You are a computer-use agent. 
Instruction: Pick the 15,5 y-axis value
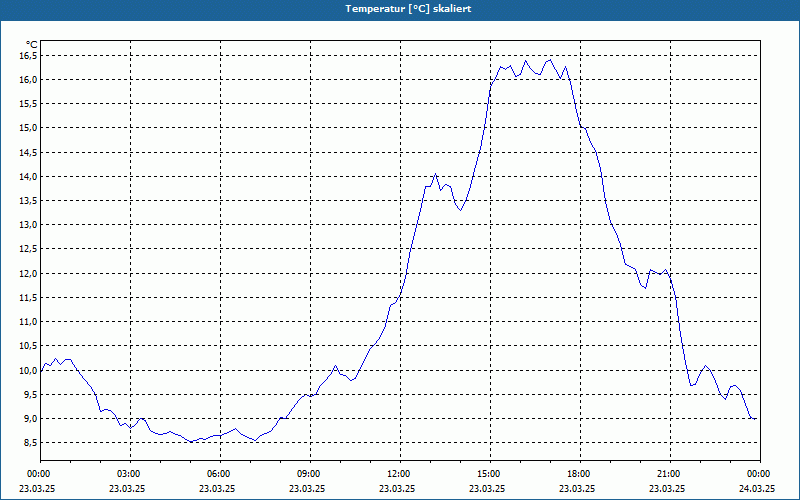point(29,104)
